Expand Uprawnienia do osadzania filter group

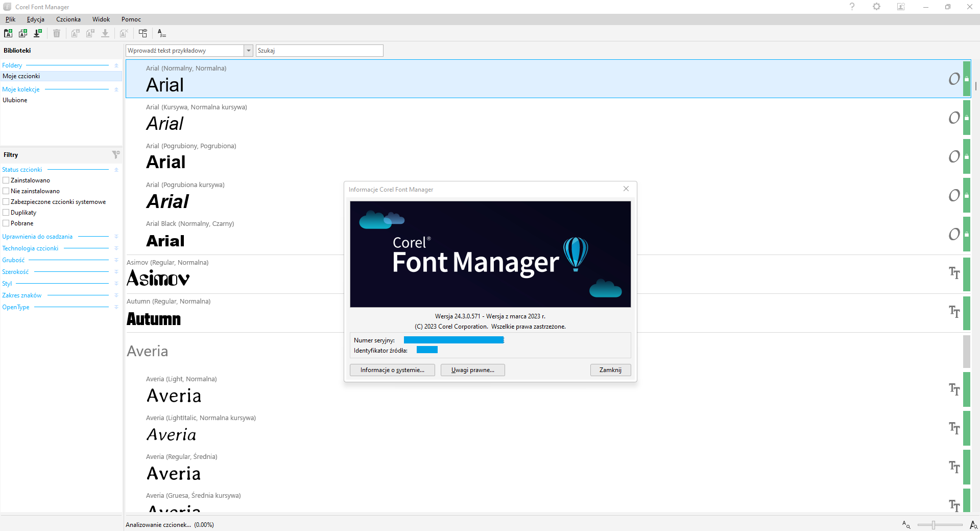(x=116, y=237)
